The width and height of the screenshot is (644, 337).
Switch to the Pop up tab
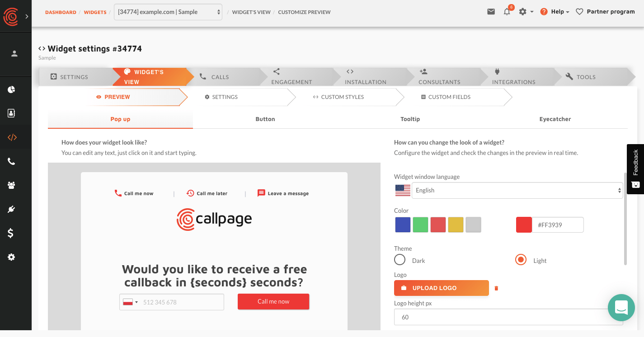(x=120, y=119)
